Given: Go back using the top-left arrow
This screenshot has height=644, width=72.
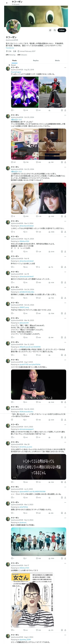Looking at the screenshot, I should tap(7, 3).
